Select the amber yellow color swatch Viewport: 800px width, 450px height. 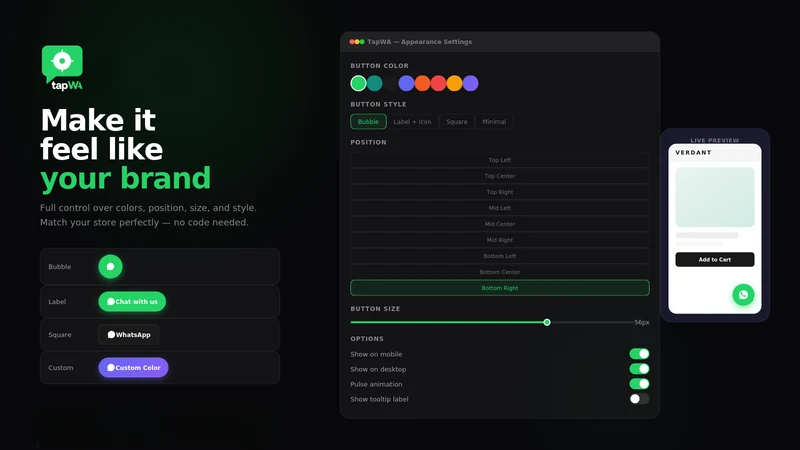click(454, 83)
